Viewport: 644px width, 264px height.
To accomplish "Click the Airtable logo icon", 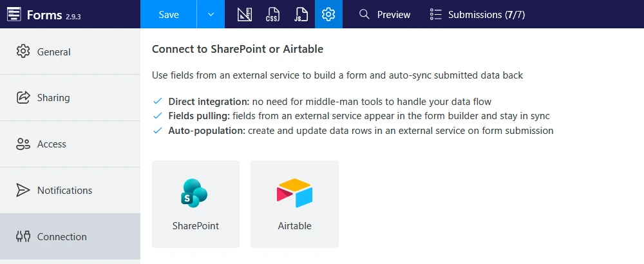I will 294,193.
